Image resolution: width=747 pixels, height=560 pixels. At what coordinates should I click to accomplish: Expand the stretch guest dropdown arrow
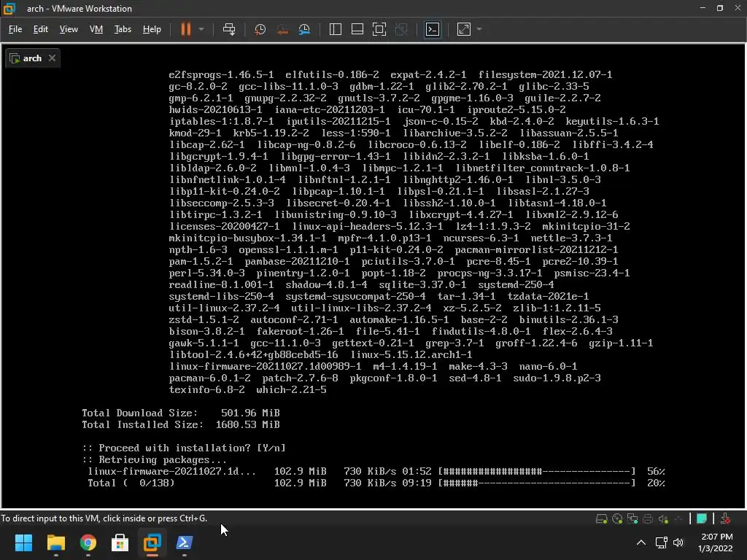point(479,29)
